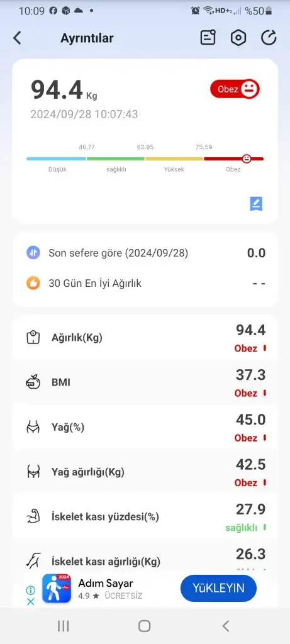Tap the İskelet kası ağırlığı(Kg) icon
The height and width of the screenshot is (644, 290).
(x=33, y=561)
